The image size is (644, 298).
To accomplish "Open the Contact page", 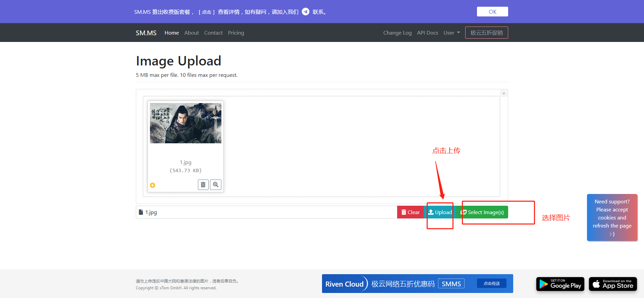I will [213, 33].
